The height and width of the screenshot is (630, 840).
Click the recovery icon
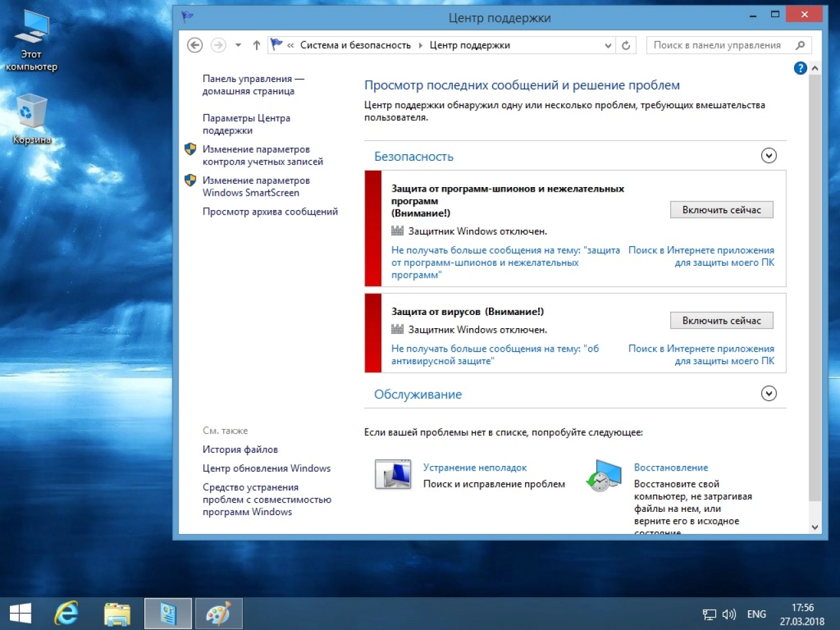pyautogui.click(x=604, y=475)
